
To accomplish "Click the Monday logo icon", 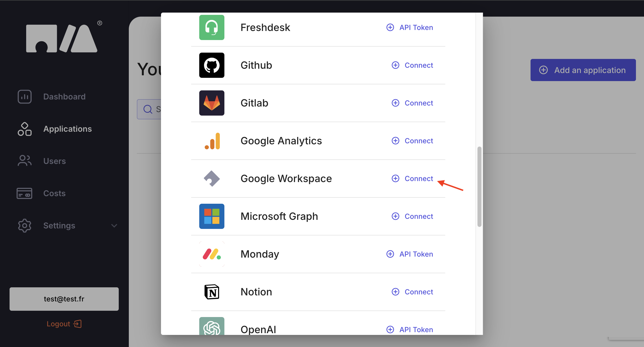I will coord(212,254).
